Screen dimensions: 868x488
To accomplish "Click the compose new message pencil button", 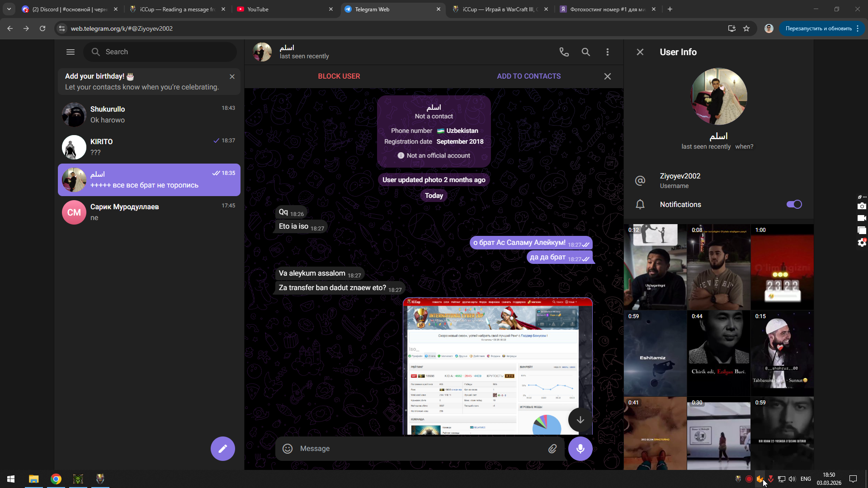I will [222, 448].
